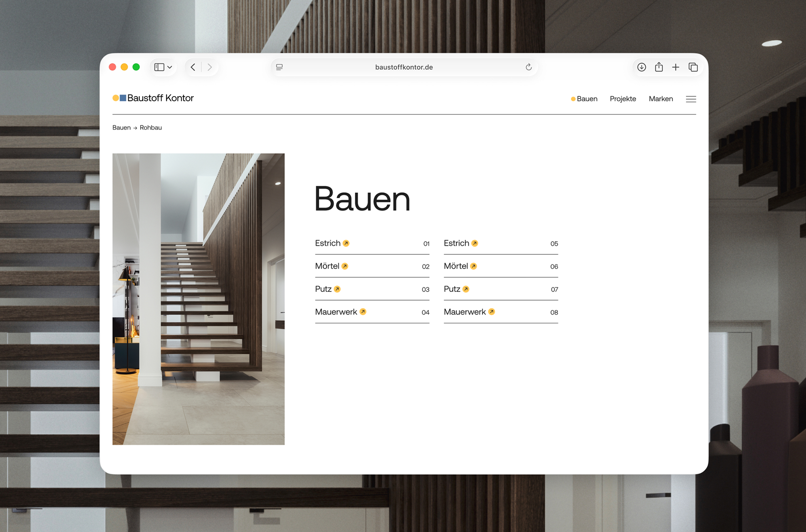The width and height of the screenshot is (806, 532).
Task: Add a new tab with plus icon
Action: point(676,67)
